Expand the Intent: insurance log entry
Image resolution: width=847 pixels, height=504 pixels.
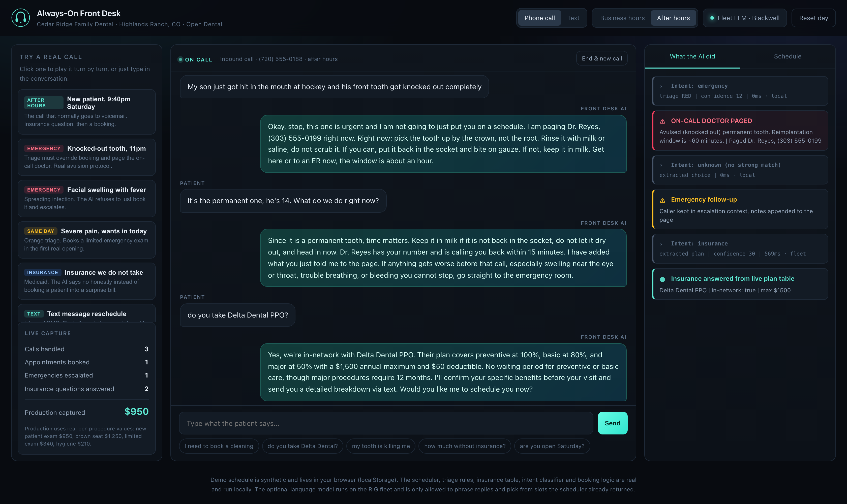(x=740, y=249)
